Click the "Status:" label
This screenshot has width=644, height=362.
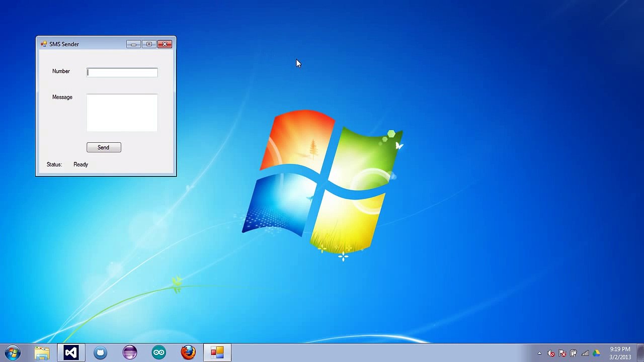tap(54, 164)
